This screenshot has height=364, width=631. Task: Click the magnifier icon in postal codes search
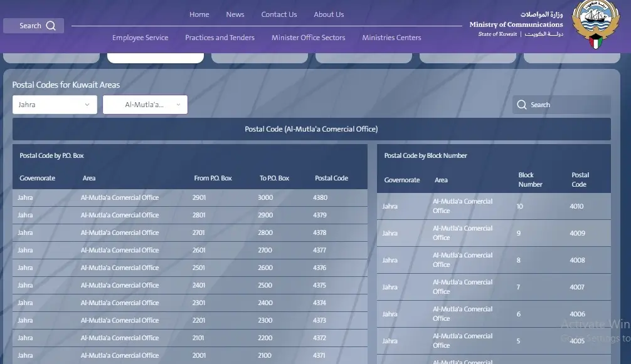pos(522,105)
